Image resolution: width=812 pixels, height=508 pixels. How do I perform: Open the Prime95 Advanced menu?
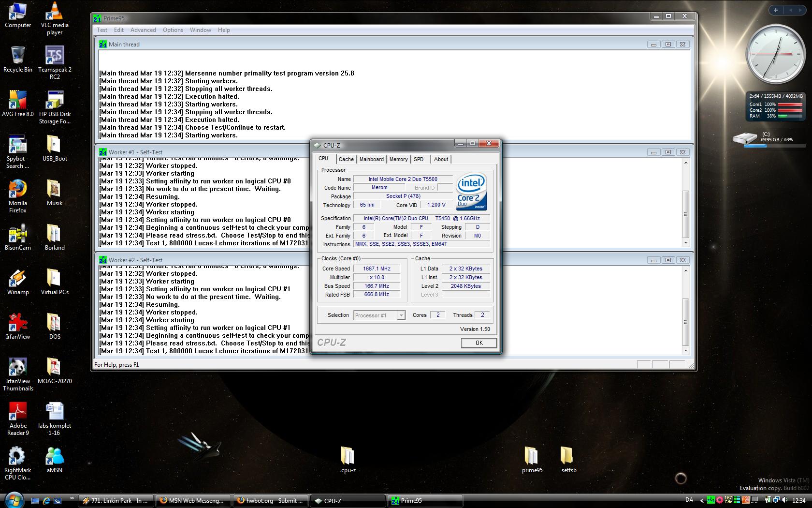click(143, 30)
